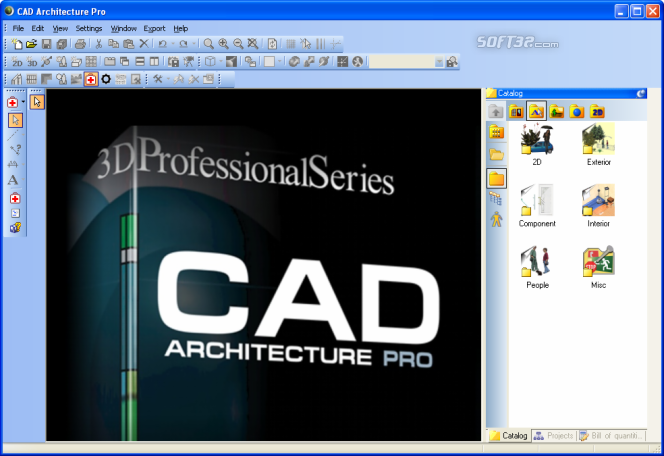Click the house building icon in third toolbar
This screenshot has height=456, width=664.
coord(17,79)
